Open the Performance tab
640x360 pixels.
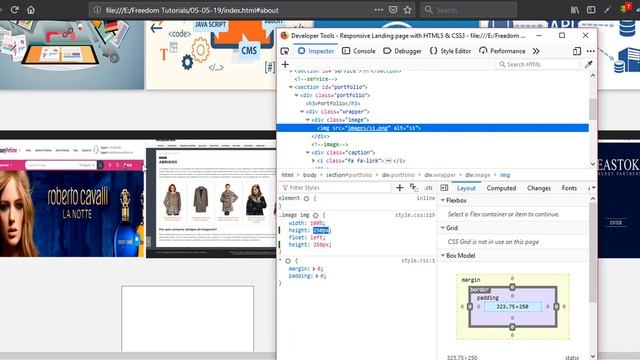[502, 51]
